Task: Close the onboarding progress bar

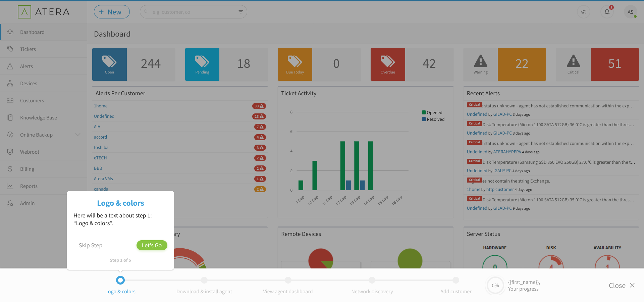Action: [622, 286]
